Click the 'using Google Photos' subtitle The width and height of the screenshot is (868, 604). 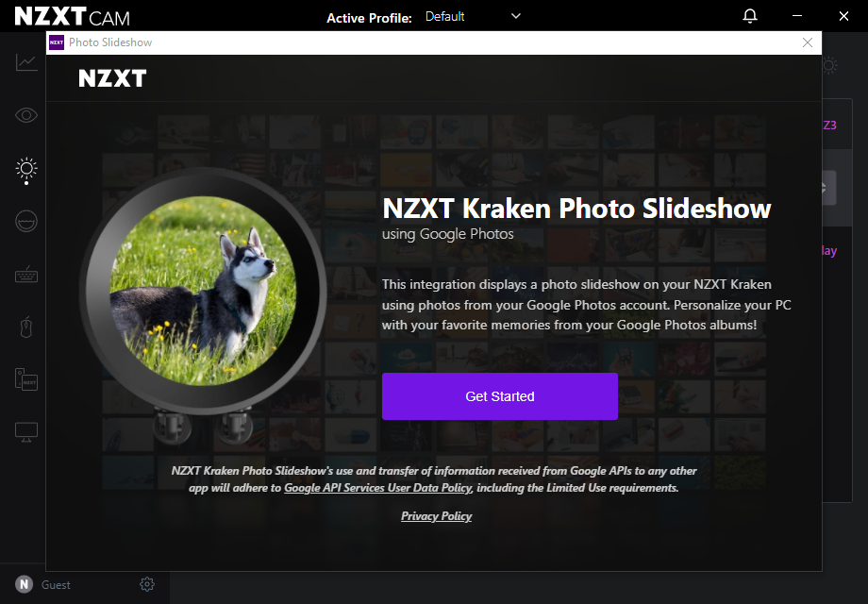(x=448, y=234)
